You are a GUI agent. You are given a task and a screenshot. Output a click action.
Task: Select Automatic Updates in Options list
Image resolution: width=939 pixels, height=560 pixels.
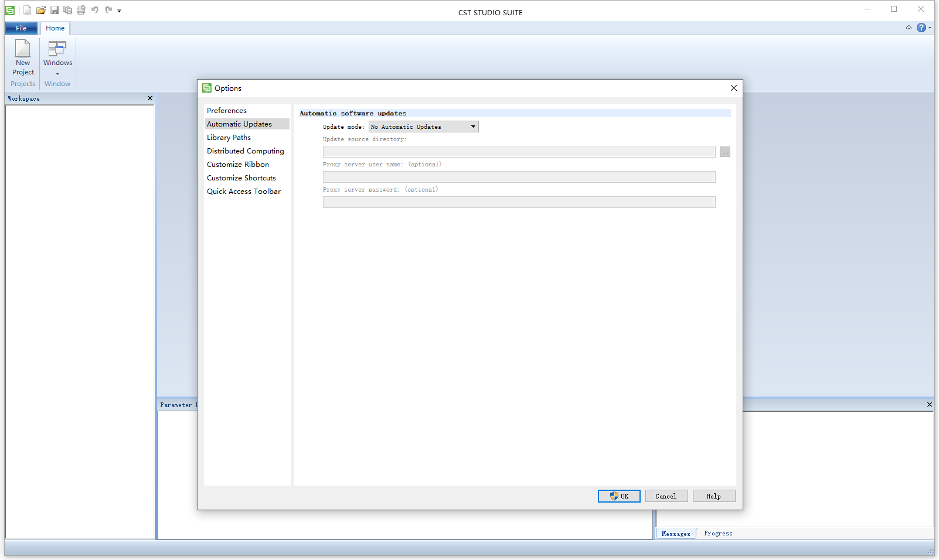[247, 124]
